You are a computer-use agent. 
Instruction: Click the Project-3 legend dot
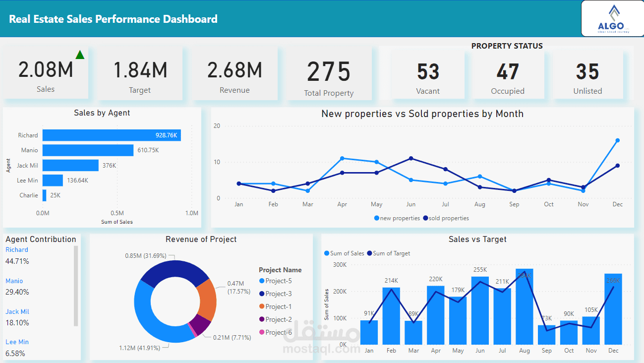[263, 294]
